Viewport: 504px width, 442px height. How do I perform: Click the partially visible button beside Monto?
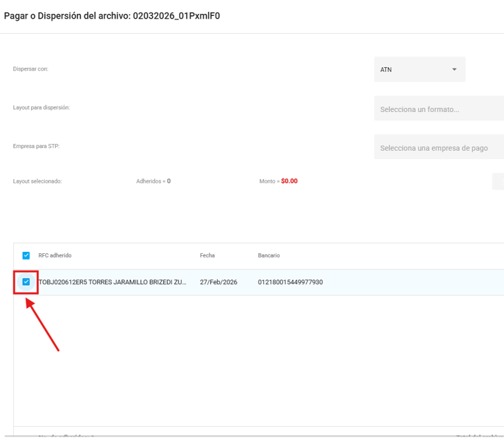click(498, 181)
